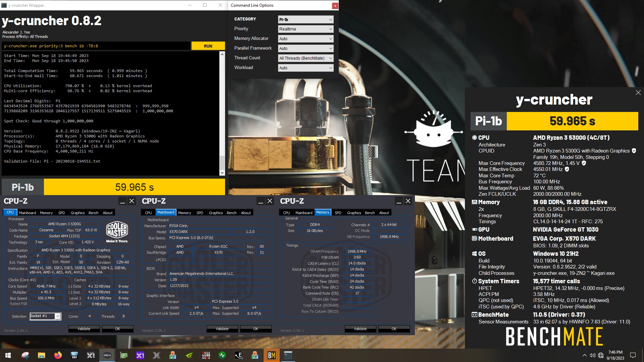Screen dimensions: 644x362
Task: Expand the Memory Allocator dropdown
Action: (306, 39)
